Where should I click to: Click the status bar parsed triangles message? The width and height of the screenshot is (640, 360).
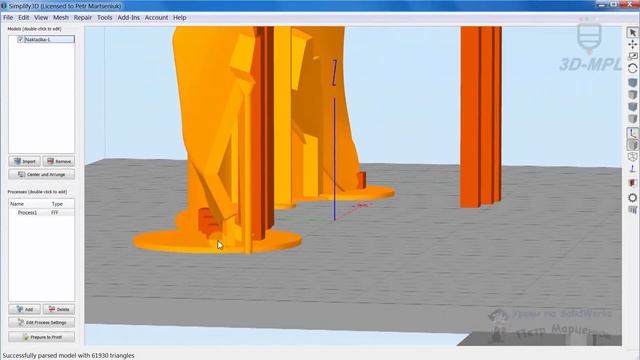click(x=68, y=356)
